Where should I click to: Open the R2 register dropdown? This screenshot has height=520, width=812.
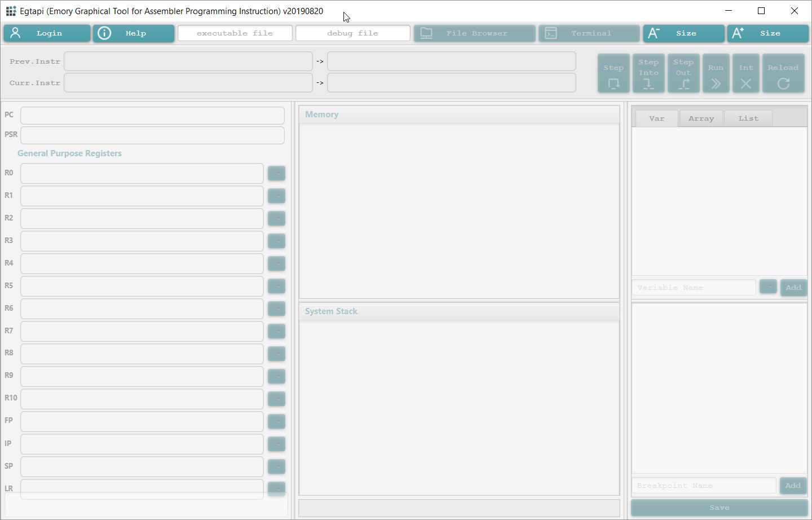[276, 218]
